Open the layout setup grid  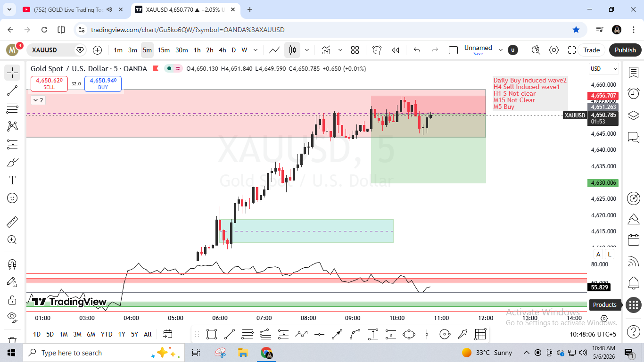click(355, 50)
